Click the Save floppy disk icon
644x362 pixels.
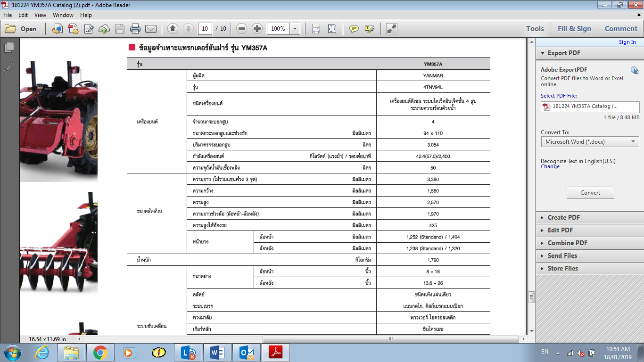click(120, 29)
